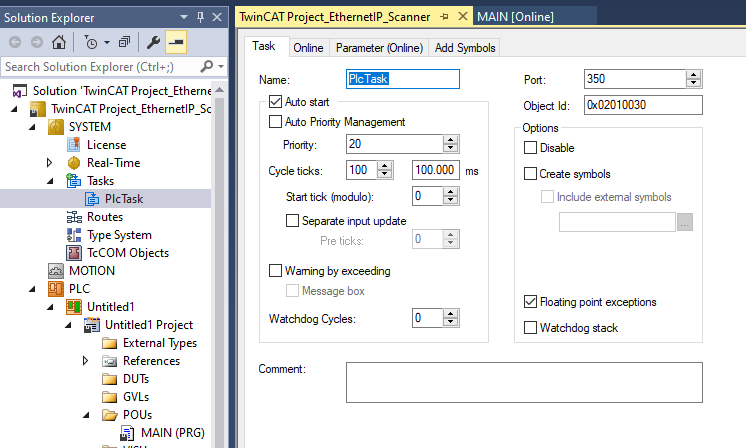Enable Auto Priority Management checkbox
This screenshot has height=448, width=746.
click(x=275, y=122)
